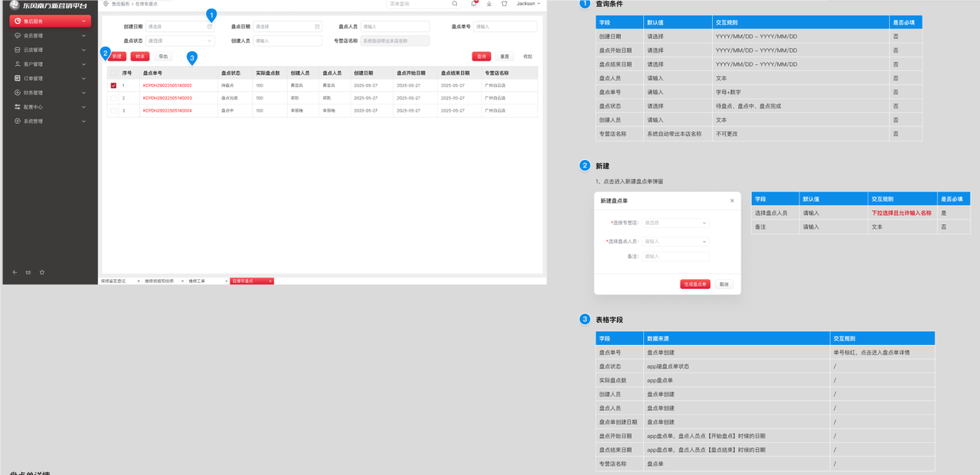Click the search magnifier icon
The height and width of the screenshot is (475, 980).
tap(455, 4)
